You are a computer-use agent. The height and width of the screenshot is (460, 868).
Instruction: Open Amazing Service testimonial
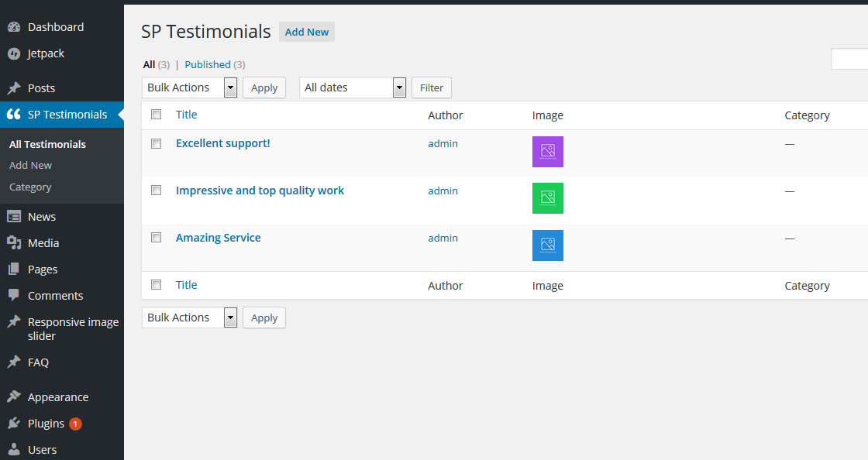(218, 238)
